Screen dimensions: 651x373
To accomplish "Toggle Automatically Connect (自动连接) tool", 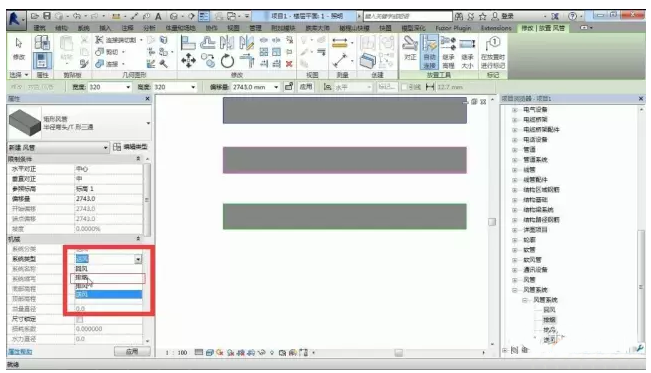I will coord(429,52).
